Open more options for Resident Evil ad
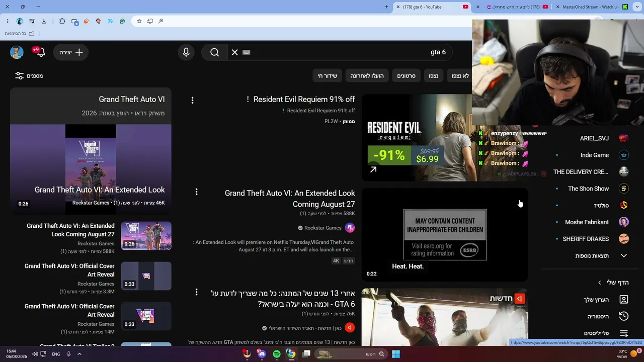Viewport: 644px width, 362px height. point(192,101)
